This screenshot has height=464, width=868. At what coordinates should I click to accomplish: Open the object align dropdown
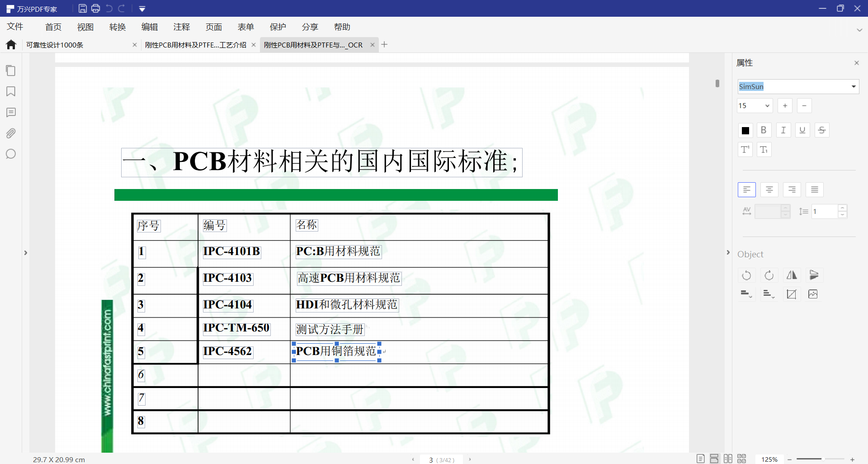click(x=746, y=294)
